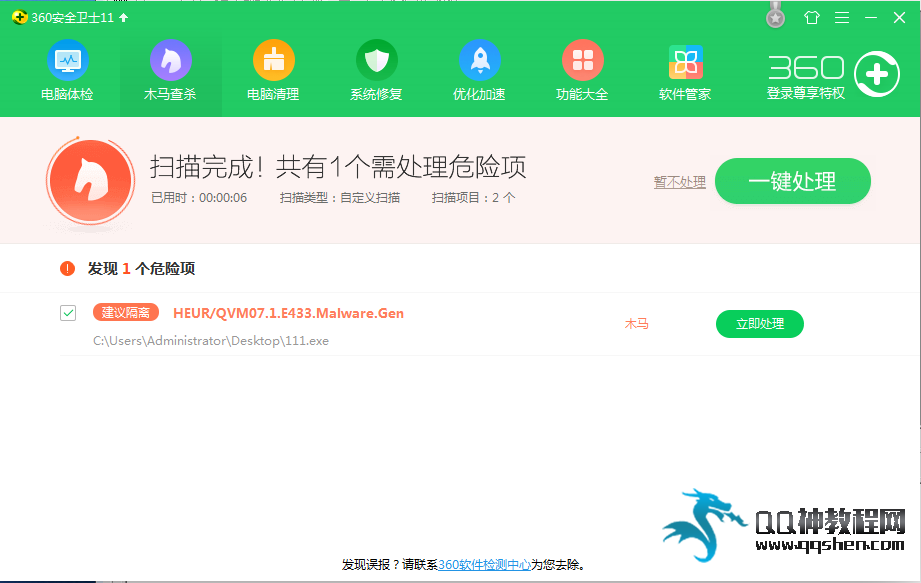Screen dimensions: 921x583
Task: Click the 扫描项目：2 个 text
Action: coord(473,198)
